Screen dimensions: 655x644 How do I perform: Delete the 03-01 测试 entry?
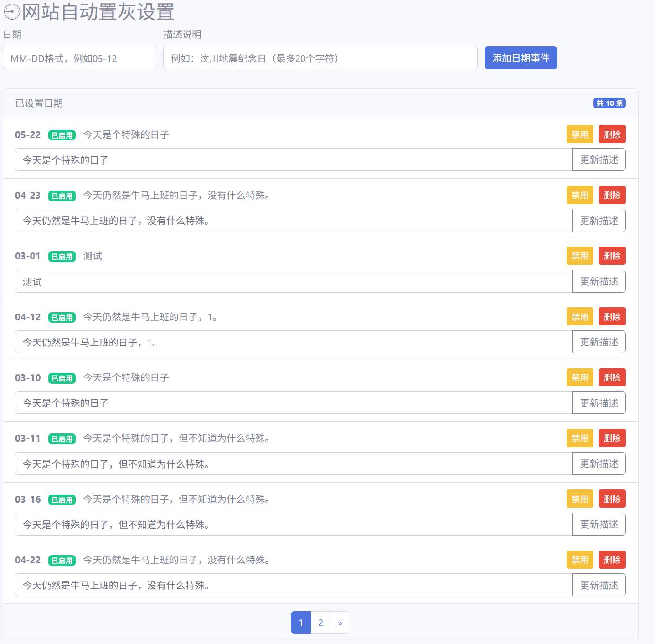click(612, 256)
